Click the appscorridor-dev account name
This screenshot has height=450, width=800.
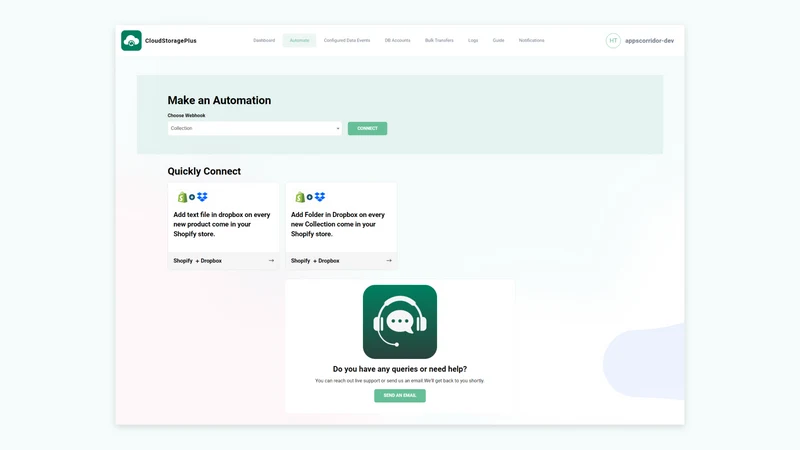coord(649,41)
